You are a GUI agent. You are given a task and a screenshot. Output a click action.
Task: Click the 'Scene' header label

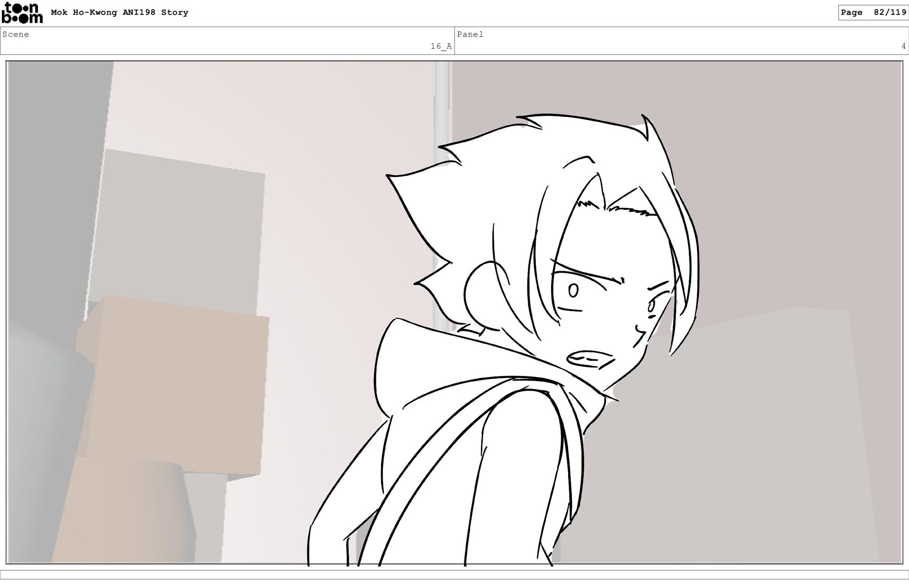click(16, 35)
